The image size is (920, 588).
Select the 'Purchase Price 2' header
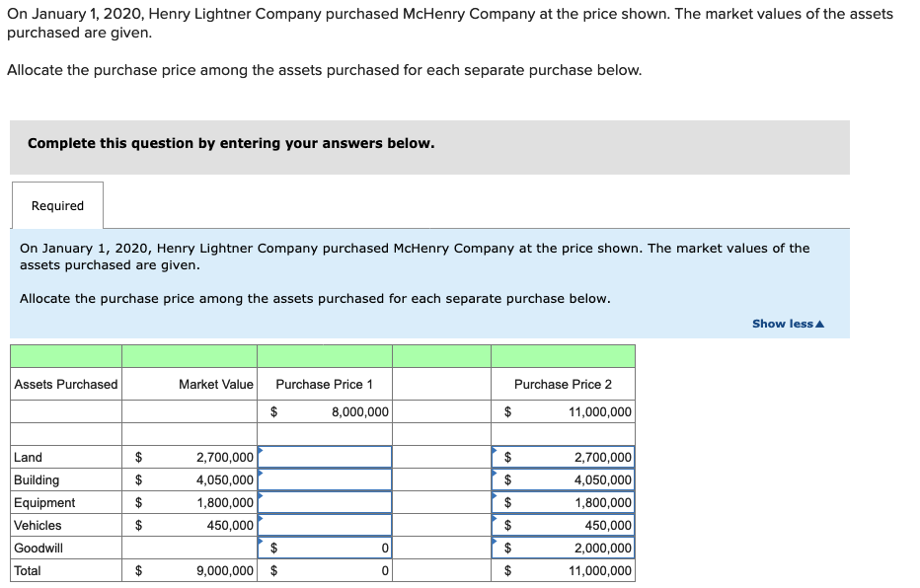[564, 384]
